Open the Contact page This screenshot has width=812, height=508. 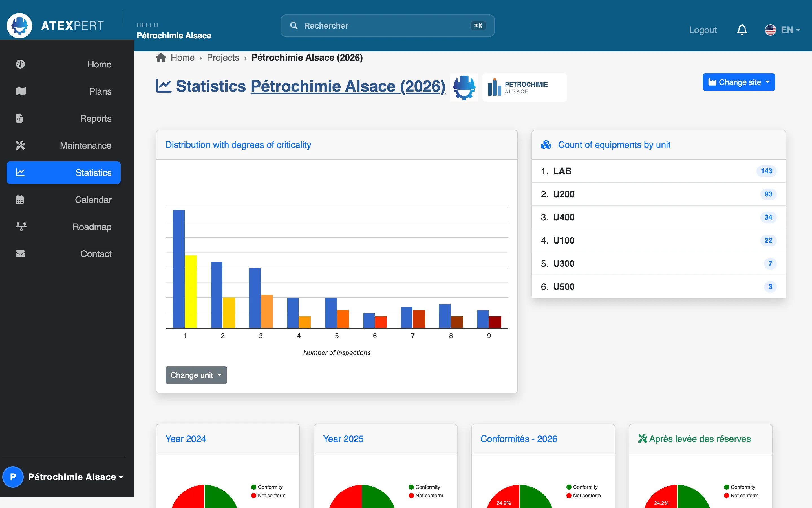(64, 254)
